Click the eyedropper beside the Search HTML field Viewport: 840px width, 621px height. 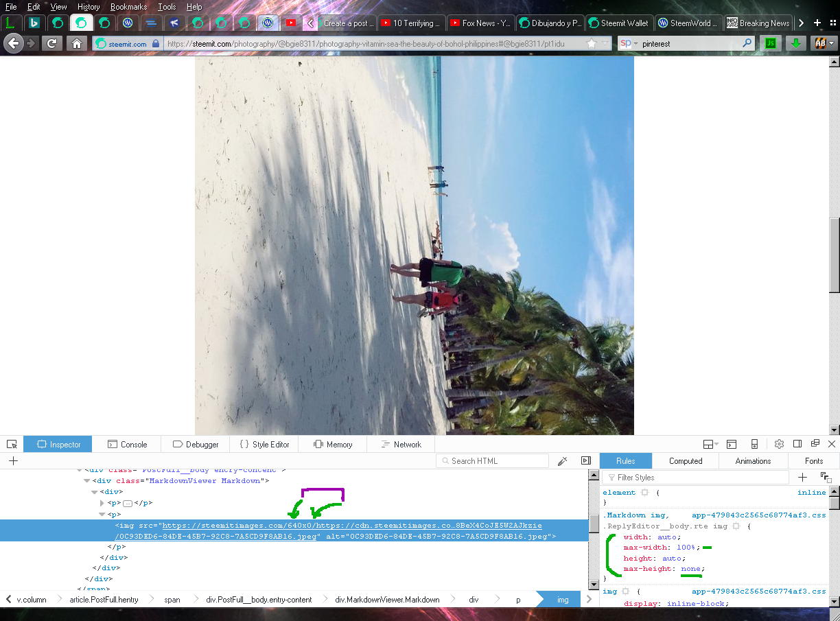[562, 460]
